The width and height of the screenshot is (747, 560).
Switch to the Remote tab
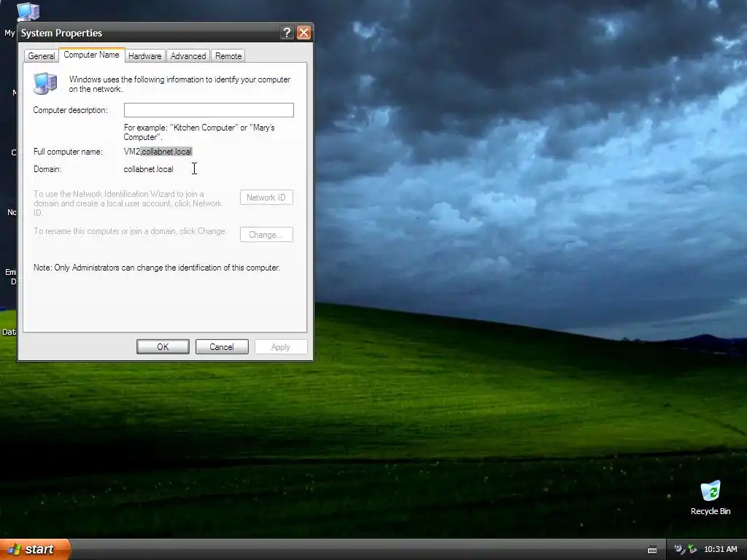click(x=228, y=55)
